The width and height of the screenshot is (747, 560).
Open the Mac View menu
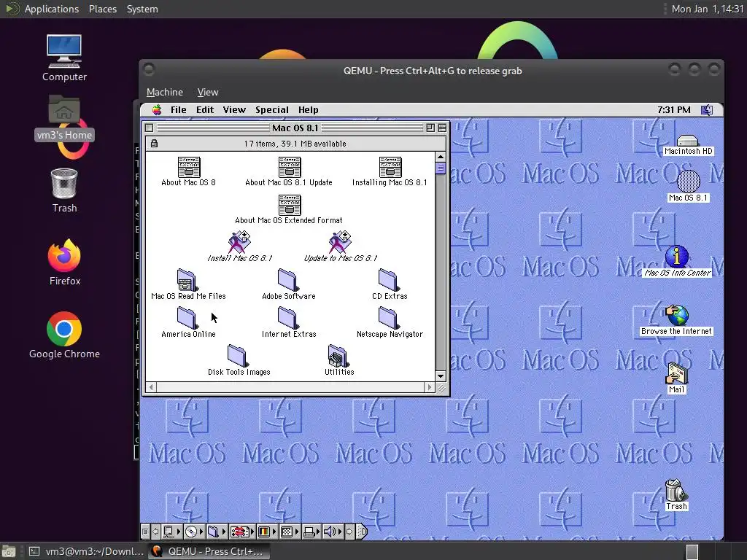click(234, 110)
